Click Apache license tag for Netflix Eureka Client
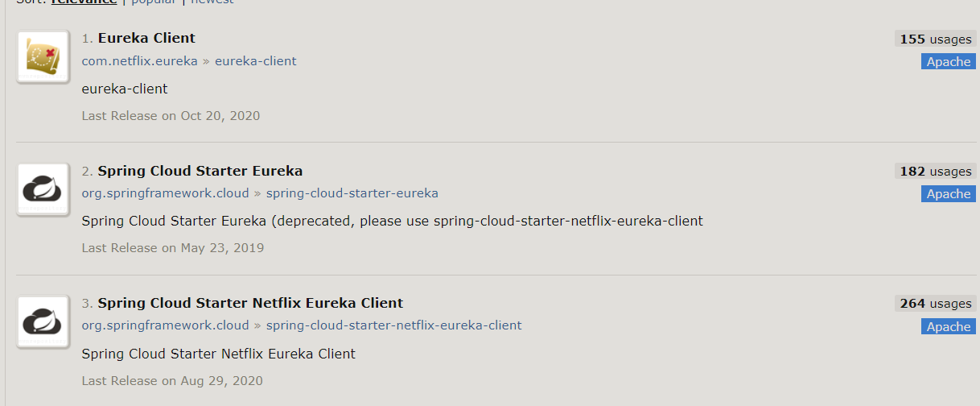The image size is (980, 406). [949, 327]
